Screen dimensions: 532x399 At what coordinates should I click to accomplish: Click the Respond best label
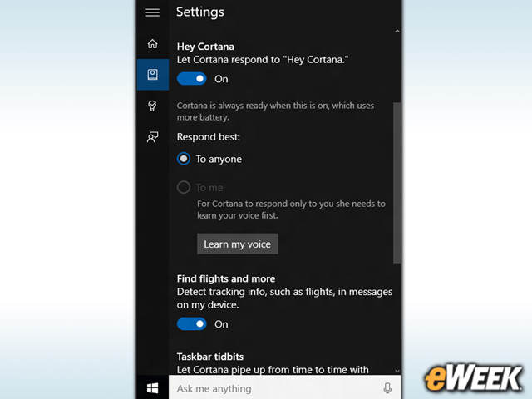[209, 137]
